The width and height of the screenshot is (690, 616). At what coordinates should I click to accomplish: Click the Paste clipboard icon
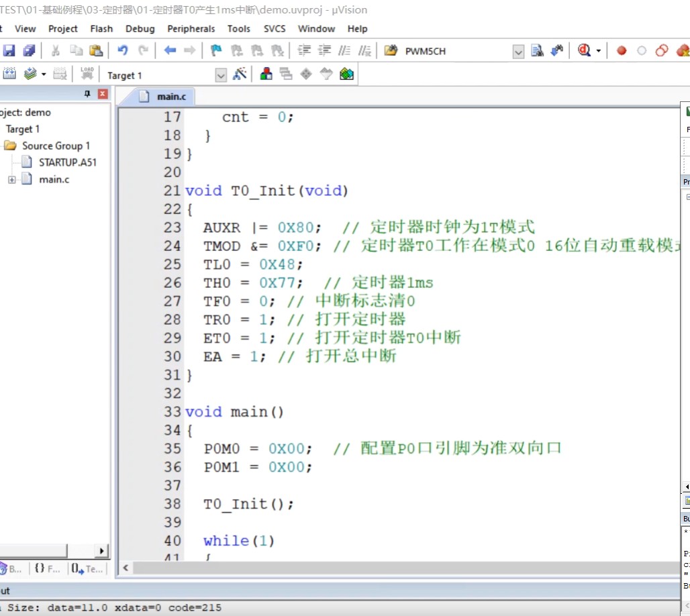click(96, 50)
